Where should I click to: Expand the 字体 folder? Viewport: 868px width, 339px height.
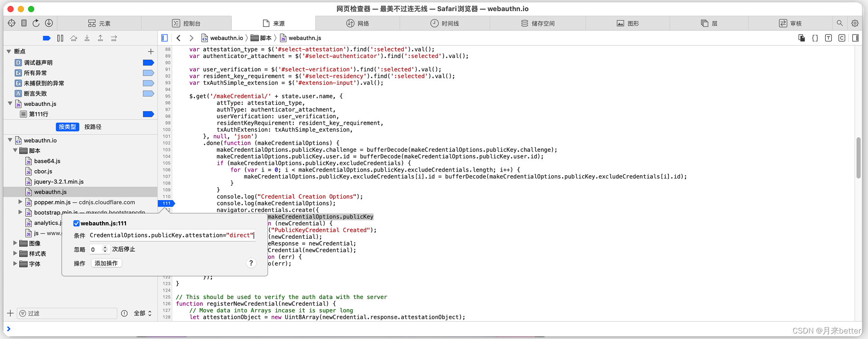pyautogui.click(x=15, y=264)
